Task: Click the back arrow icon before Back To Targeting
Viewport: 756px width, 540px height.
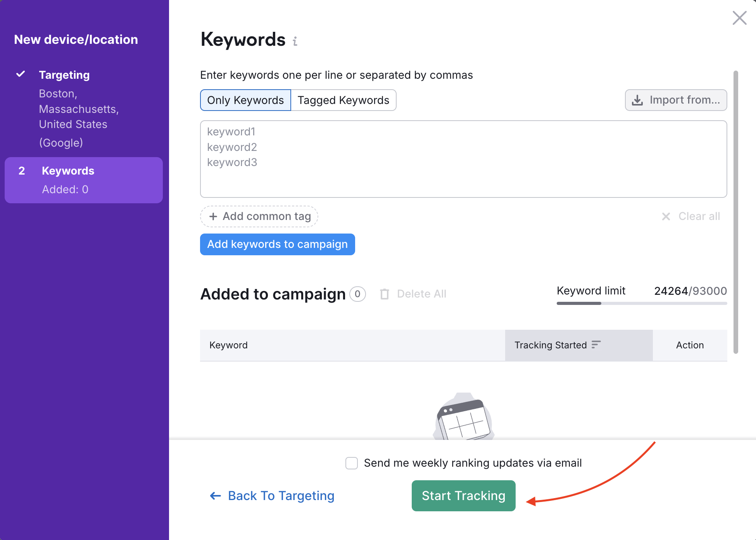Action: tap(215, 496)
